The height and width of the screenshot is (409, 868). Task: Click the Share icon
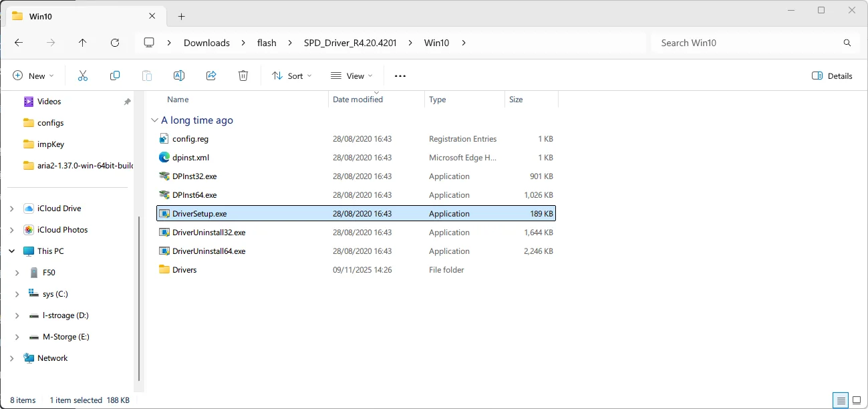click(211, 76)
